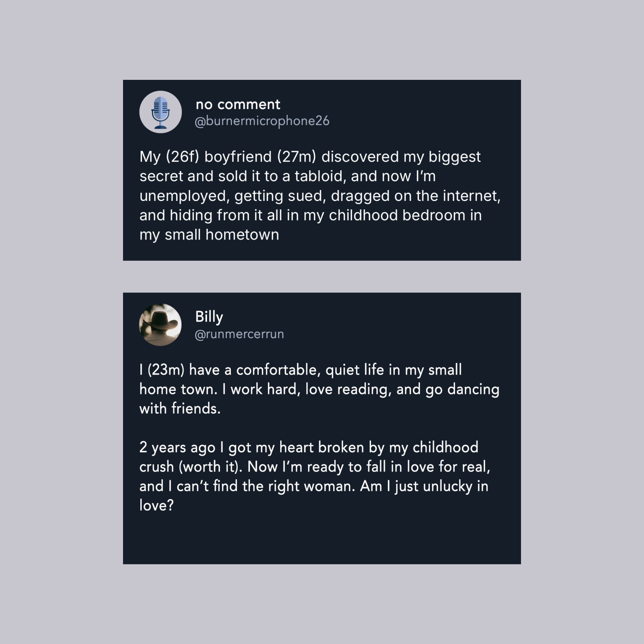Click the "no comment" display name
The image size is (644, 644).
[238, 105]
